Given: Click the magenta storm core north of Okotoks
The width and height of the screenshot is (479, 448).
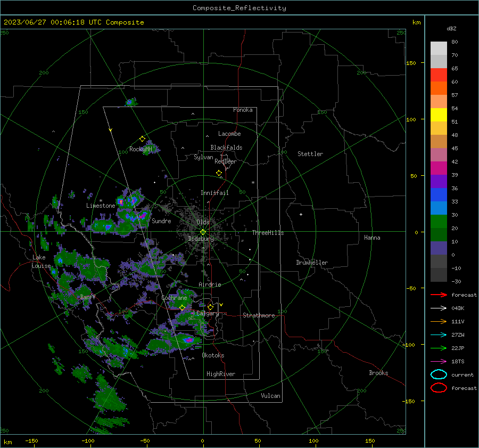Looking at the screenshot, I should tap(189, 340).
